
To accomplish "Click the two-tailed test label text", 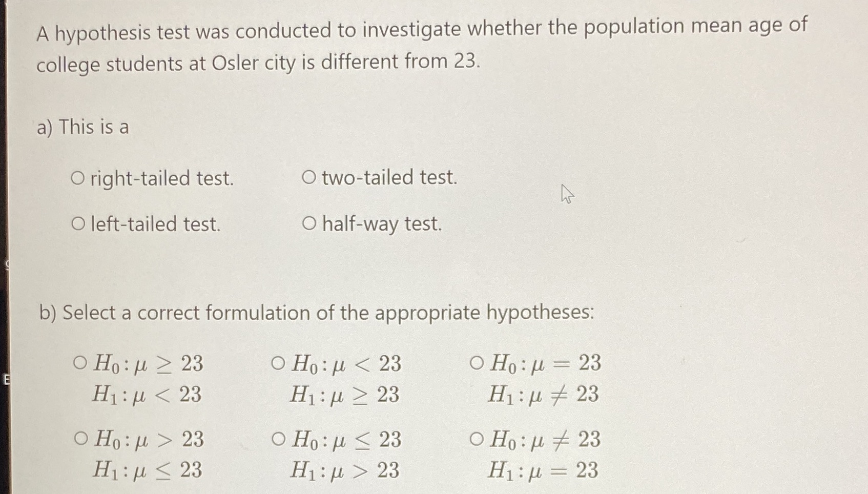I will 387,177.
